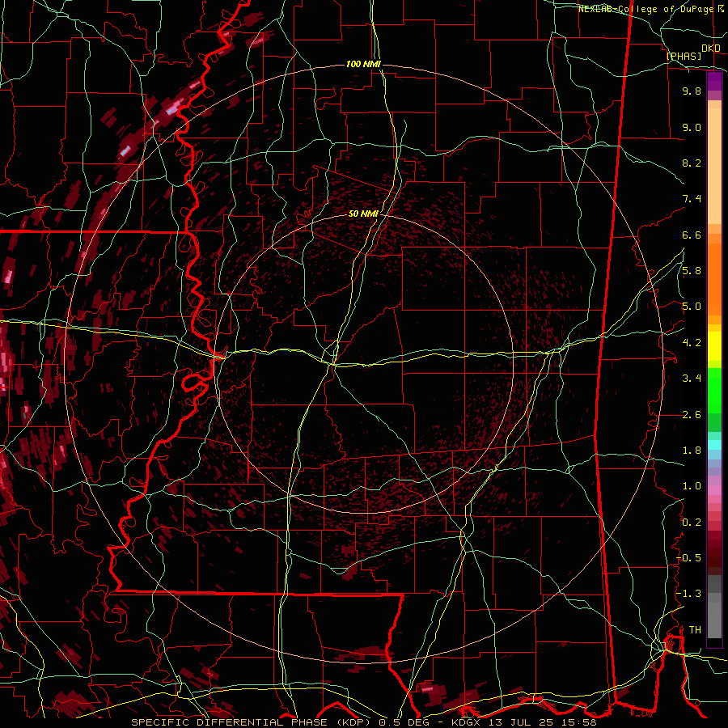Select the 4.2 value on the scale
The width and height of the screenshot is (728, 728).
692,343
